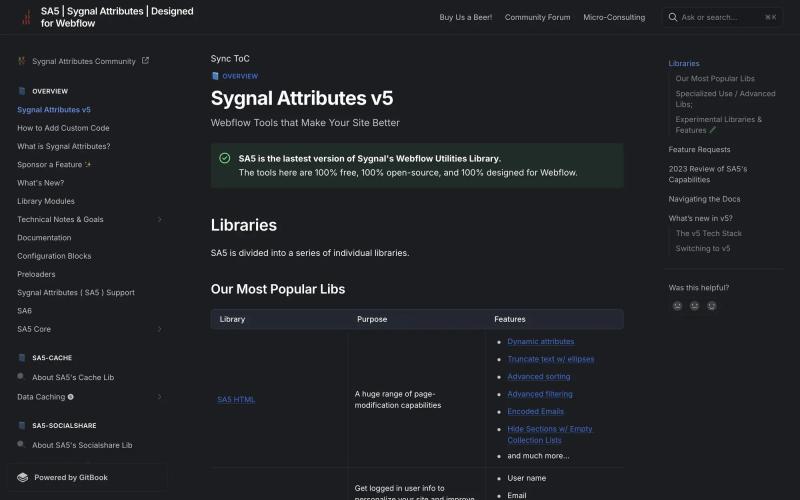Click the sparkle icon beside Sponsor a Feature

pyautogui.click(x=88, y=164)
